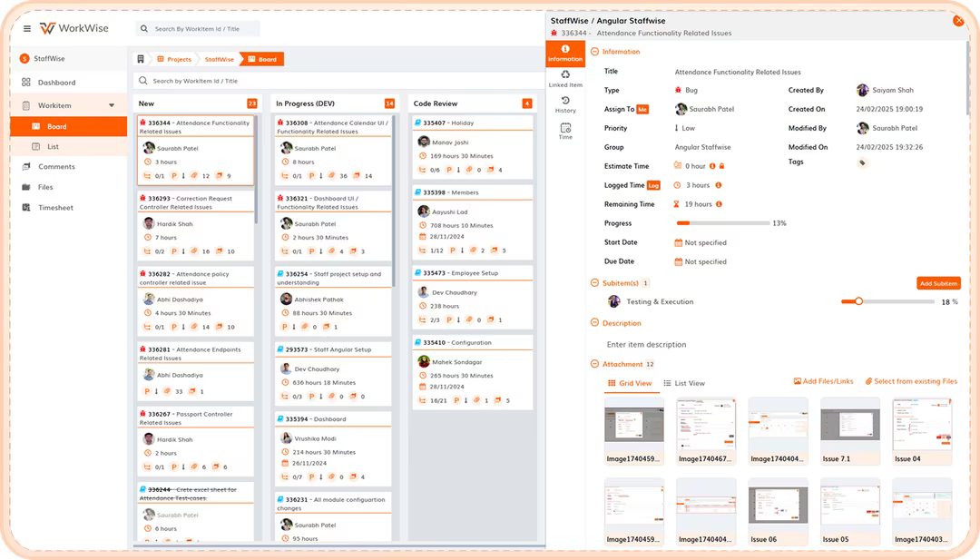Click the bookmark icon before breadcrumbs
The image size is (980, 560).
[141, 59]
